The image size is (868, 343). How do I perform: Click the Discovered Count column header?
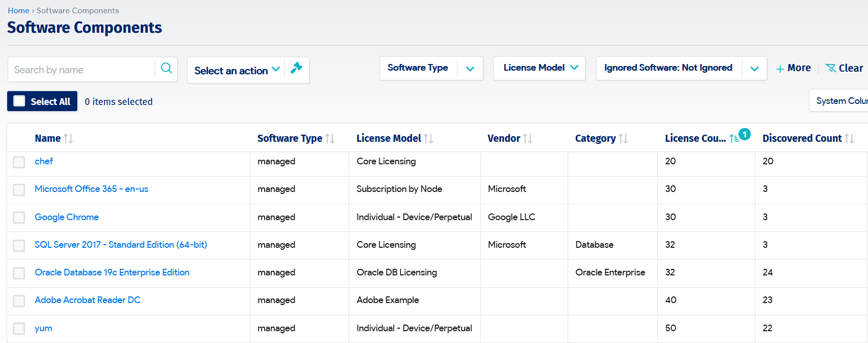(x=802, y=138)
